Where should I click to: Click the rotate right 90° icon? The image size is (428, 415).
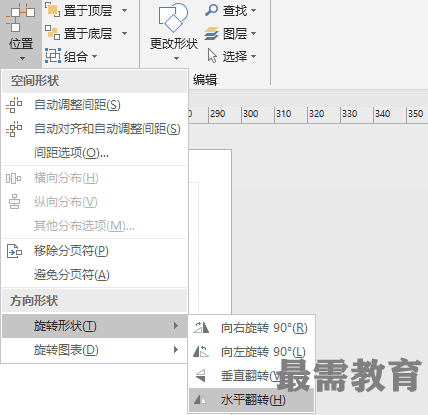pyautogui.click(x=201, y=328)
